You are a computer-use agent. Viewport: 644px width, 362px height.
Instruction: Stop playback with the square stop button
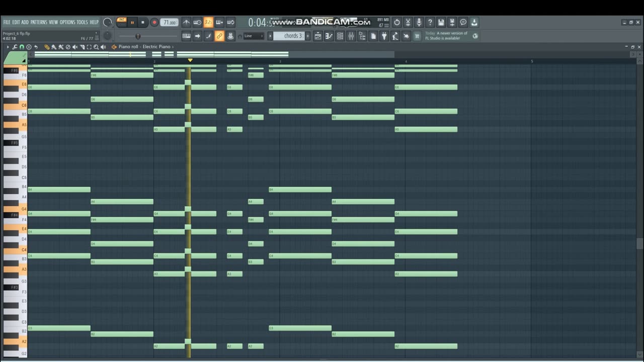[143, 22]
